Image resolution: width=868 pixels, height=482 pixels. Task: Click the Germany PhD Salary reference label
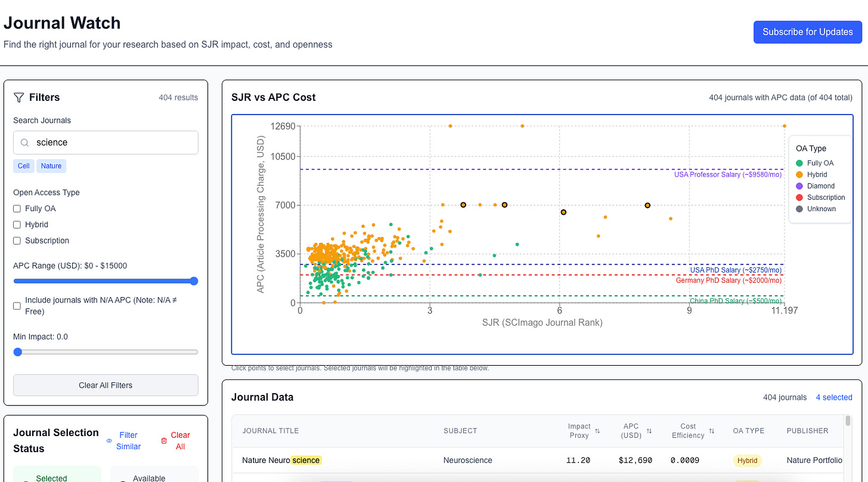click(x=728, y=280)
